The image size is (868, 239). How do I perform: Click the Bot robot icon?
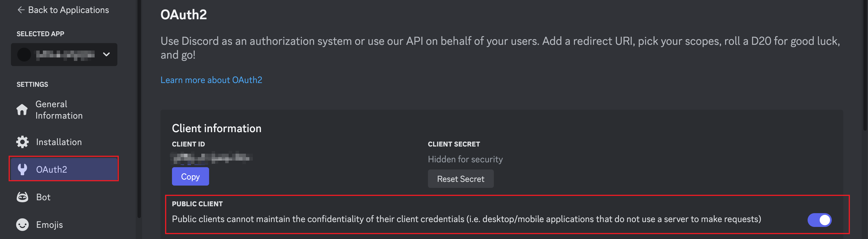click(22, 197)
